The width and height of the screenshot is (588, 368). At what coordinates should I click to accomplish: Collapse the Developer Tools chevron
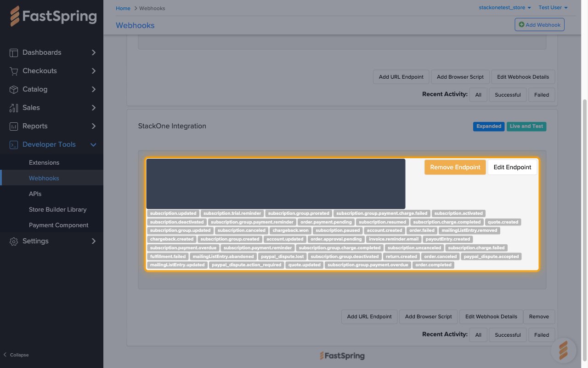pos(93,144)
